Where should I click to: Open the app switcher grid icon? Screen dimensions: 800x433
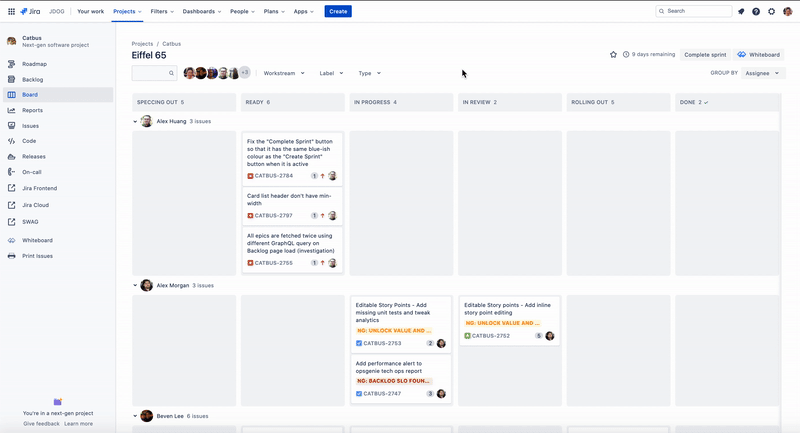11,11
